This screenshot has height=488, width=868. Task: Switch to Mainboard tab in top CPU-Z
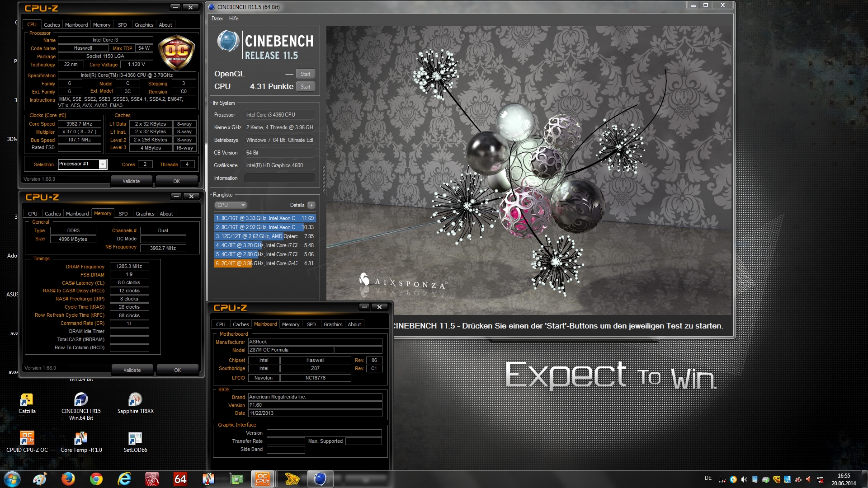76,25
